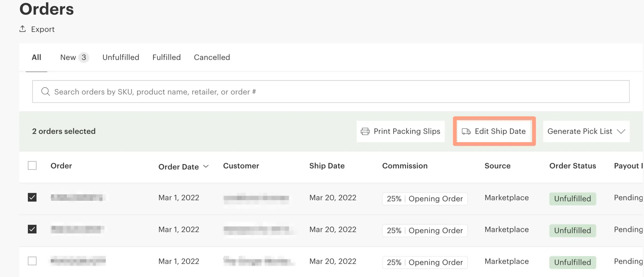The height and width of the screenshot is (277, 644).
Task: Check the third order's checkbox
Action: pos(32,261)
